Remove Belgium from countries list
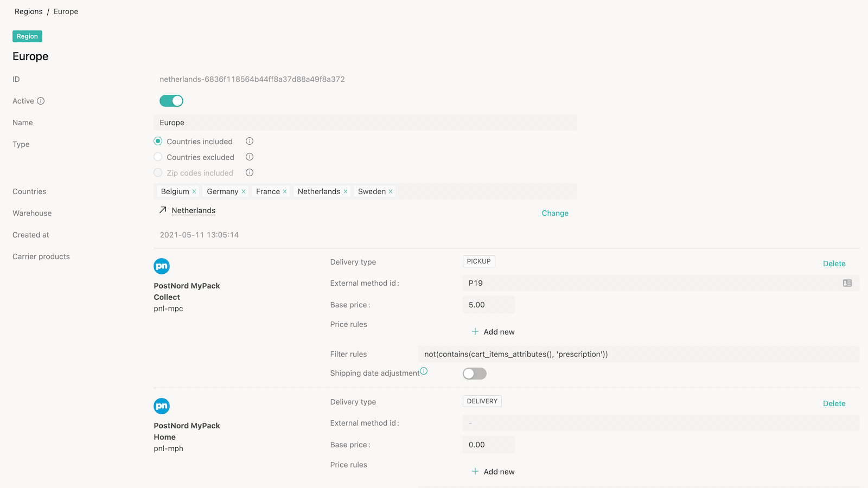 [x=194, y=191]
